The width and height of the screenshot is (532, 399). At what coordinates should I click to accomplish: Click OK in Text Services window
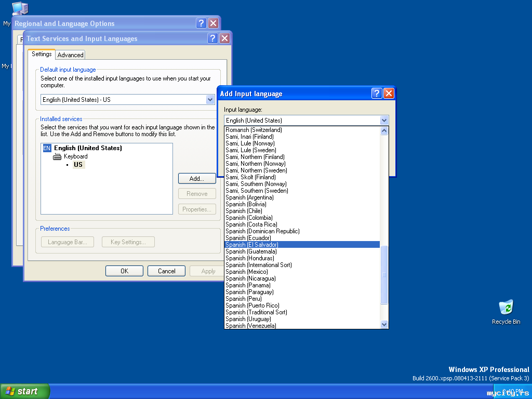[x=124, y=271]
